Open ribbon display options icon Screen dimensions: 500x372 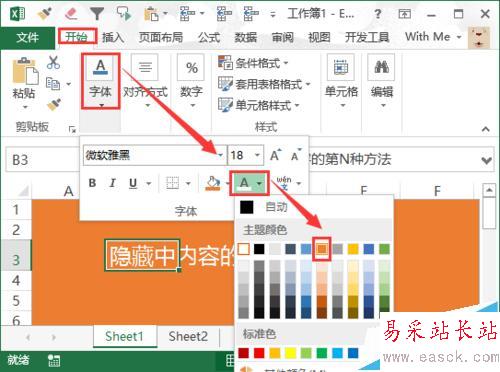(x=404, y=14)
